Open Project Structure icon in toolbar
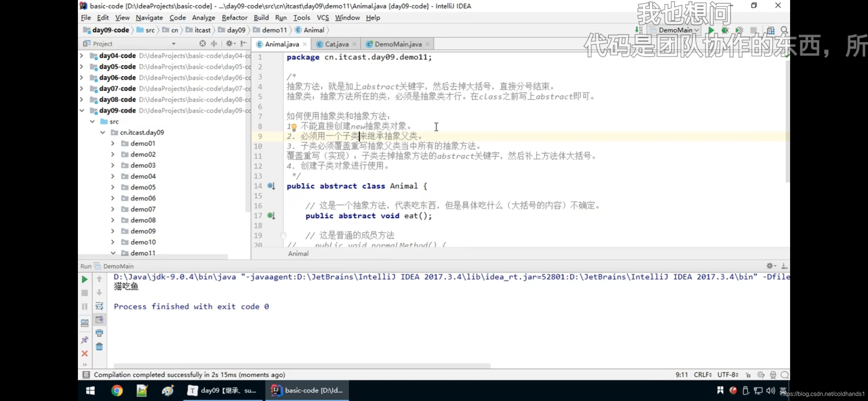868x401 pixels. 770,30
